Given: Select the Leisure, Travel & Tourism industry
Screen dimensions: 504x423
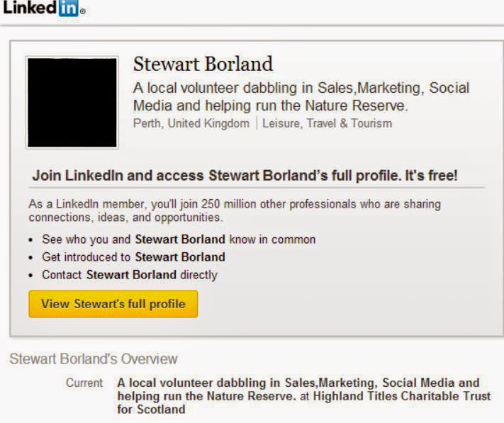Looking at the screenshot, I should click(327, 123).
